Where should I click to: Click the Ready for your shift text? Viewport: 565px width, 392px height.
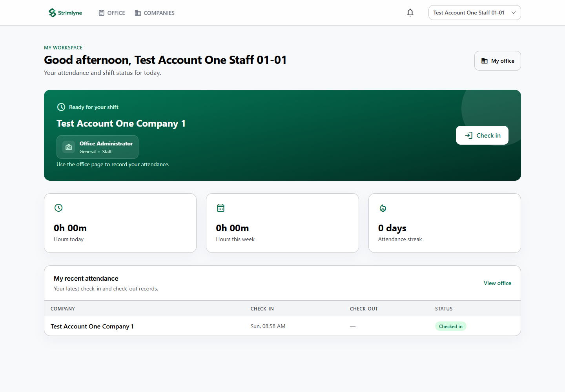[x=94, y=107]
